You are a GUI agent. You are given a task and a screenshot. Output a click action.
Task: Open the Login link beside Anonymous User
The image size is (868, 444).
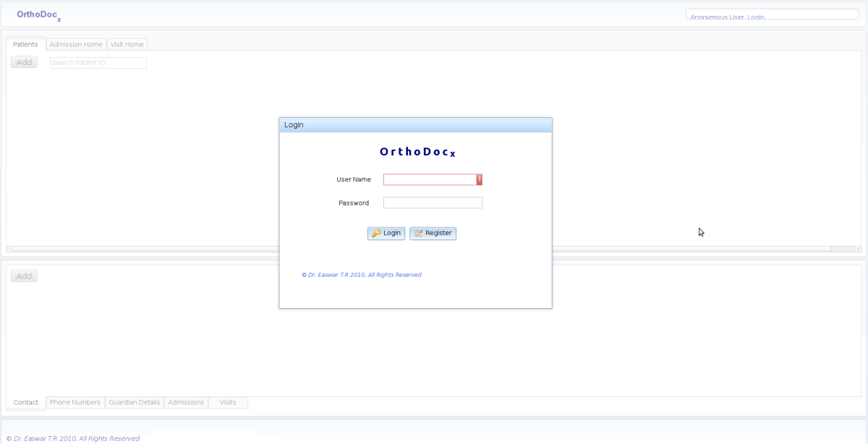pos(756,17)
